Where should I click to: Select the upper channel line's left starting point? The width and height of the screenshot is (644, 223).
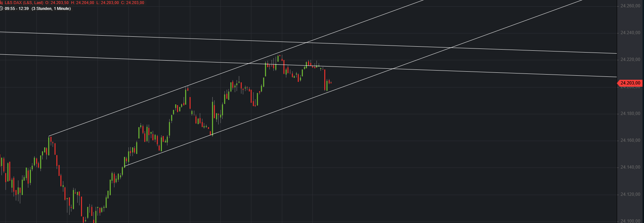pos(49,136)
